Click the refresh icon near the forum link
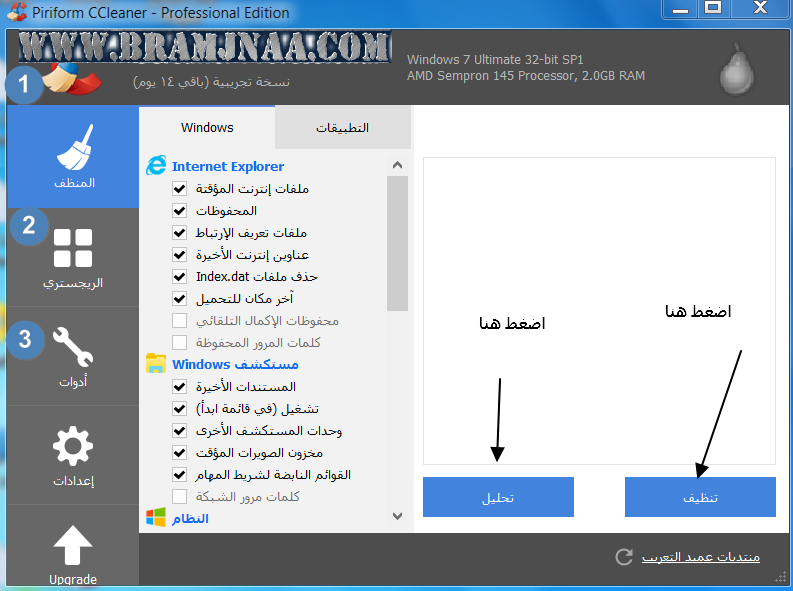 [x=624, y=557]
